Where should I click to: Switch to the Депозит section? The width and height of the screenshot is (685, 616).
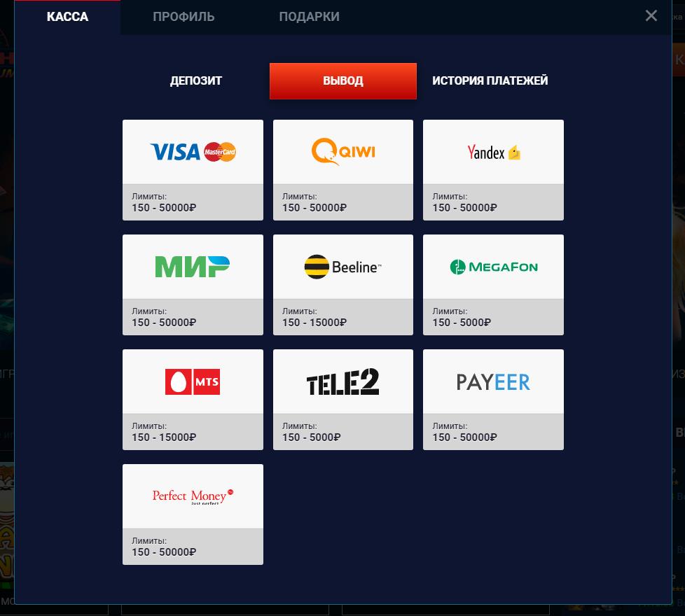pyautogui.click(x=196, y=80)
